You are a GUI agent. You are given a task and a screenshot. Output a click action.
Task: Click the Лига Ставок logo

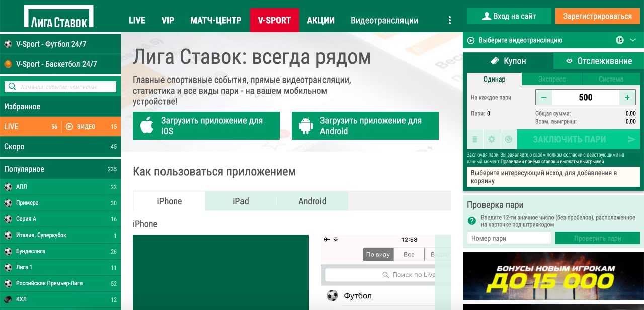(x=59, y=16)
